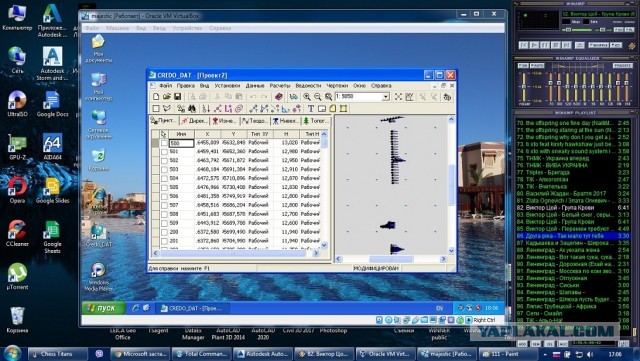Viewport: 640px width, 361px height.
Task: Open Файл menu in CREDO_DAT
Action: [x=165, y=86]
